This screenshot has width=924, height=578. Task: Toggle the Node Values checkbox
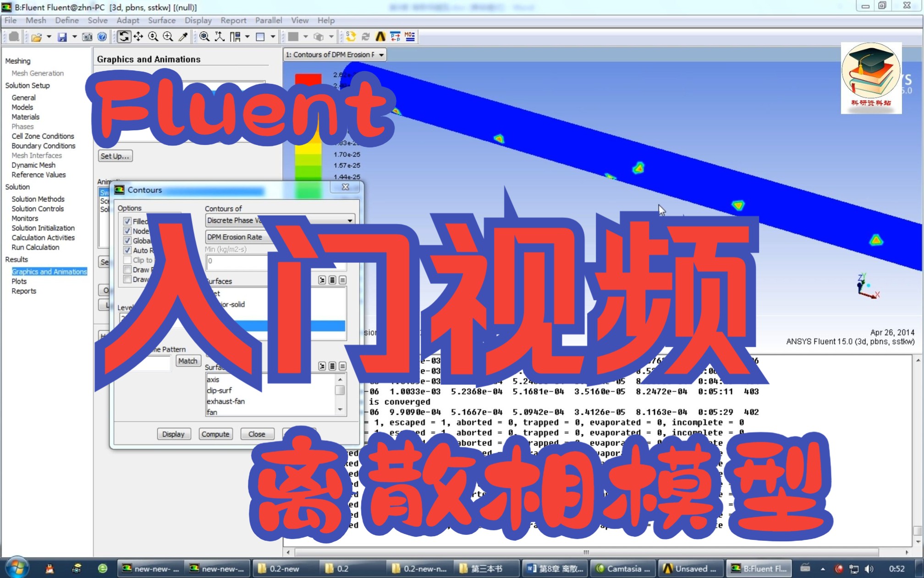coord(127,231)
